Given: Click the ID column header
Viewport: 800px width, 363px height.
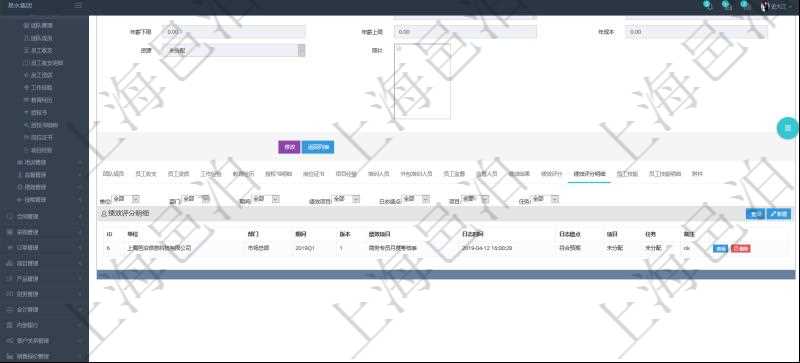Looking at the screenshot, I should [109, 234].
